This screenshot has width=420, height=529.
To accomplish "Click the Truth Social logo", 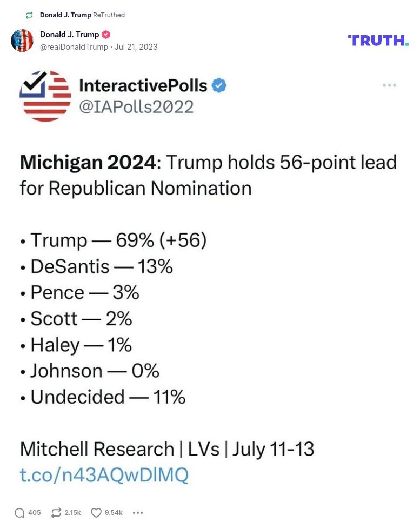I will tap(378, 40).
